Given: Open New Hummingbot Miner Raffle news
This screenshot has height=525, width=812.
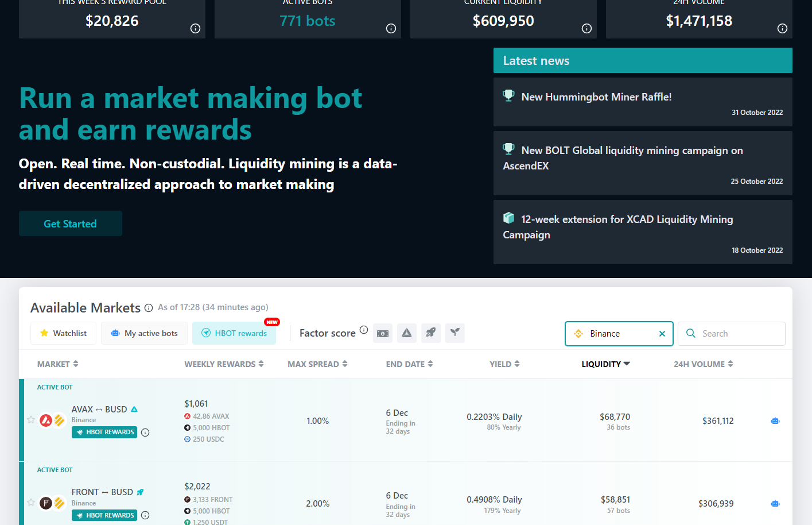Looking at the screenshot, I should tap(643, 102).
